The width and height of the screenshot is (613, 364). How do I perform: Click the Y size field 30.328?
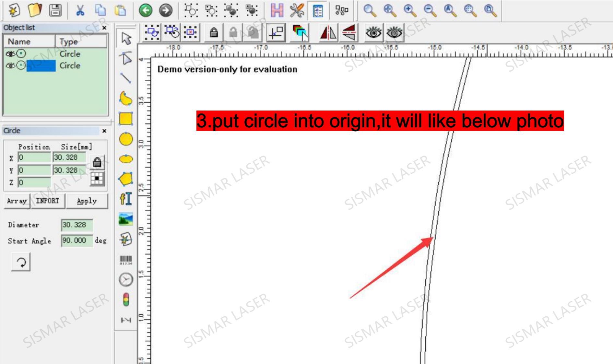[70, 170]
